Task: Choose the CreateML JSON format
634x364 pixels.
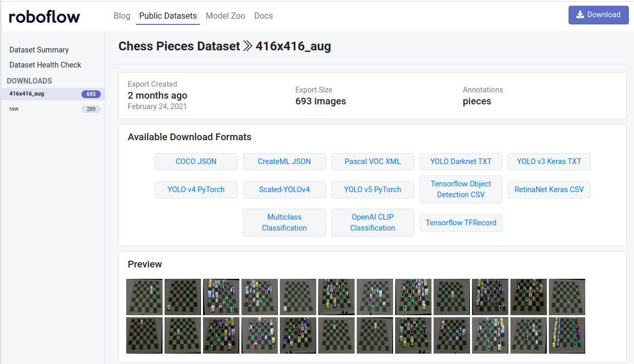Action: 285,161
